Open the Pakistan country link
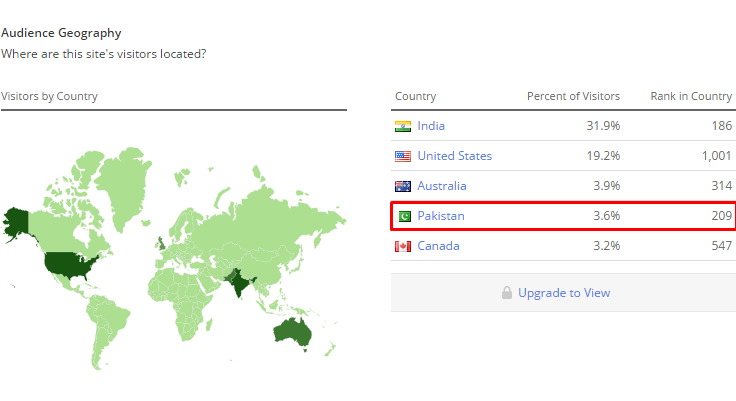The image size is (736, 401). [441, 216]
